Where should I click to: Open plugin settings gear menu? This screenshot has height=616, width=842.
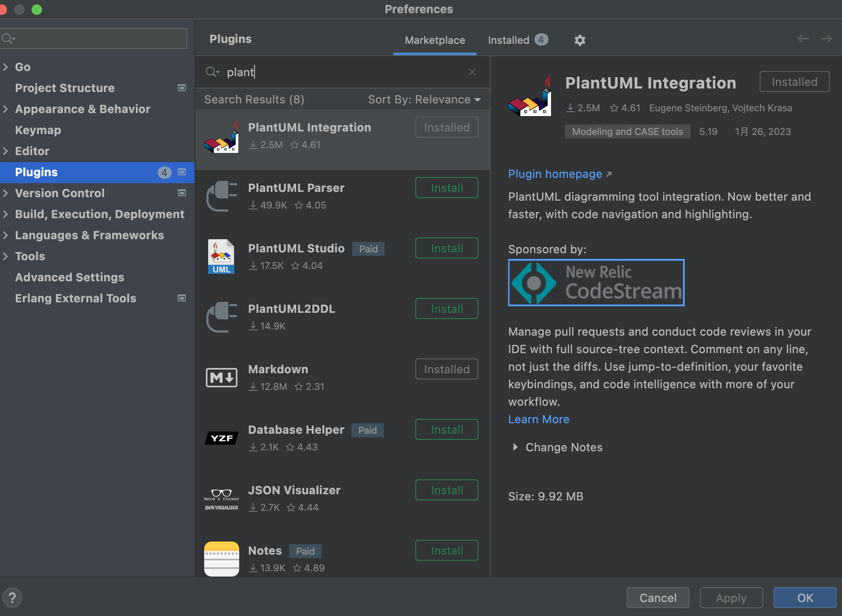[x=580, y=40]
